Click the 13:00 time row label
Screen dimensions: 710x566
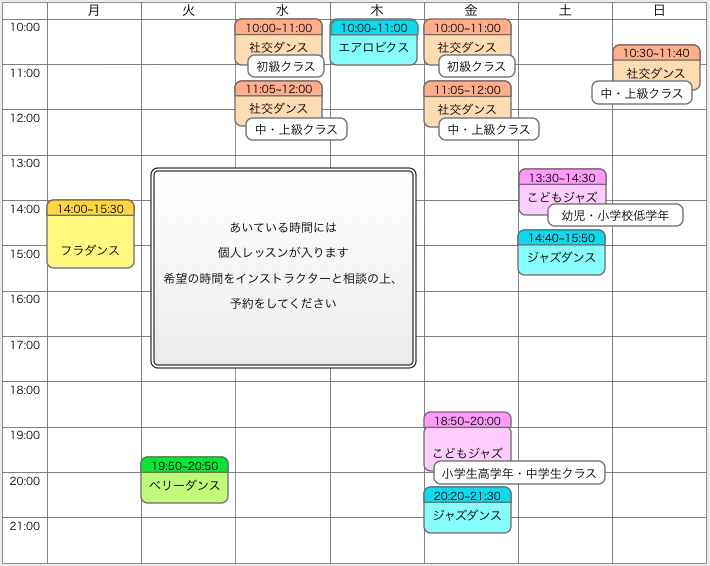[x=24, y=162]
